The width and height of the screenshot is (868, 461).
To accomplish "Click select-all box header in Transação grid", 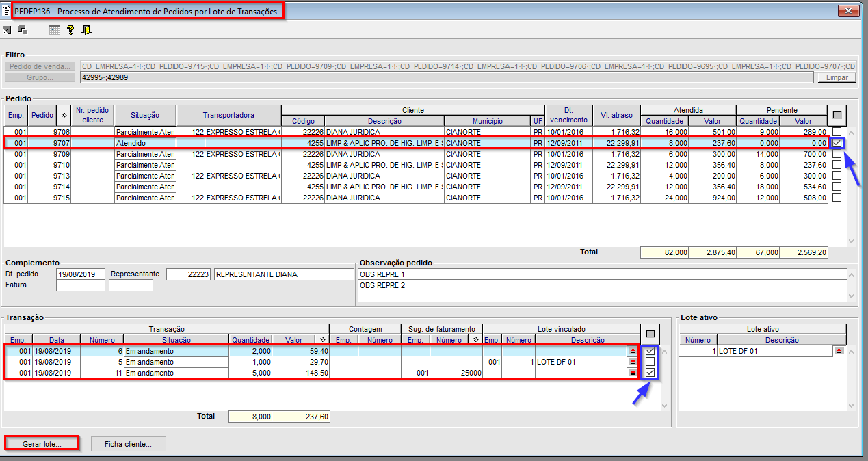I will point(651,334).
